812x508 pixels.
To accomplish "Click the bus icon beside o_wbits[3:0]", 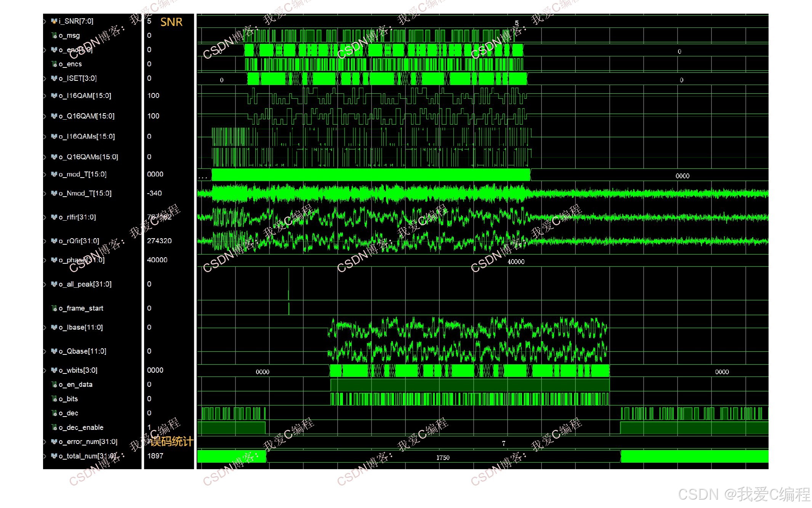I will 54,370.
